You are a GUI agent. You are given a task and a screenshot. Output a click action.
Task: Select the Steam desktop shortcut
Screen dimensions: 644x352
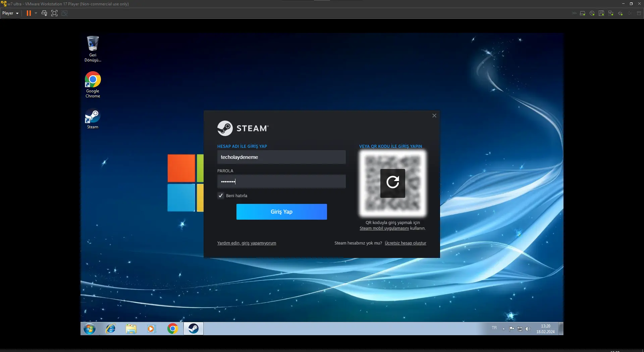pos(93,119)
